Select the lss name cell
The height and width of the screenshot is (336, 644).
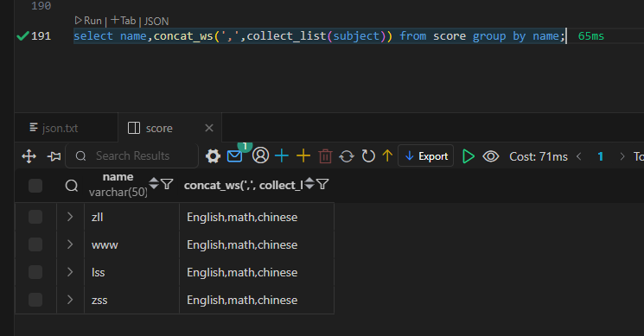131,272
